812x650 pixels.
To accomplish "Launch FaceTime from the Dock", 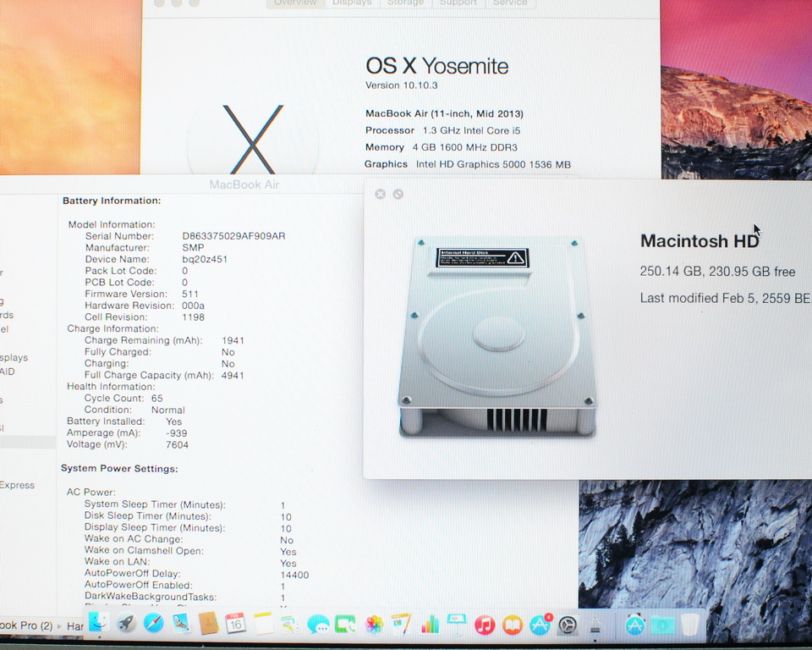I will 345,624.
